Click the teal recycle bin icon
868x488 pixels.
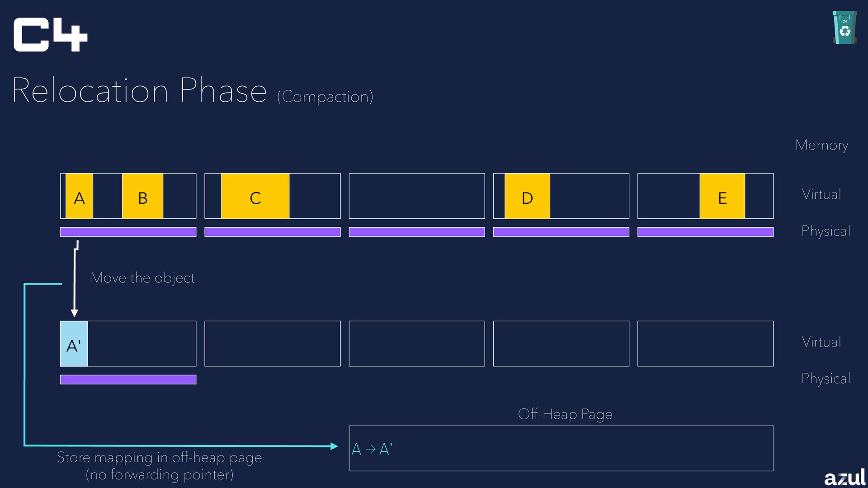844,28
